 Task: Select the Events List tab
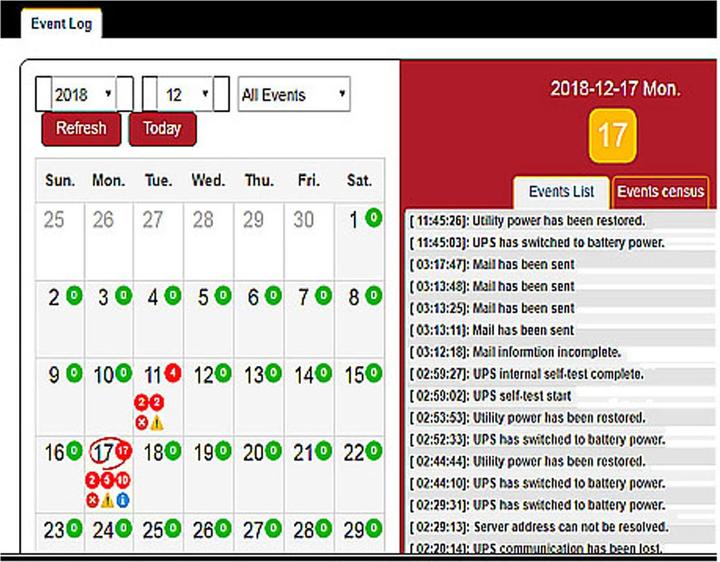click(x=561, y=191)
